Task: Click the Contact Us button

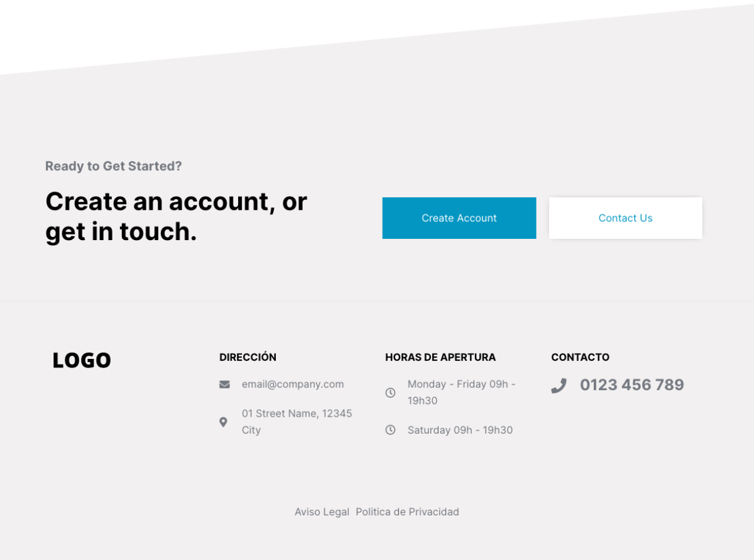Action: (x=625, y=218)
